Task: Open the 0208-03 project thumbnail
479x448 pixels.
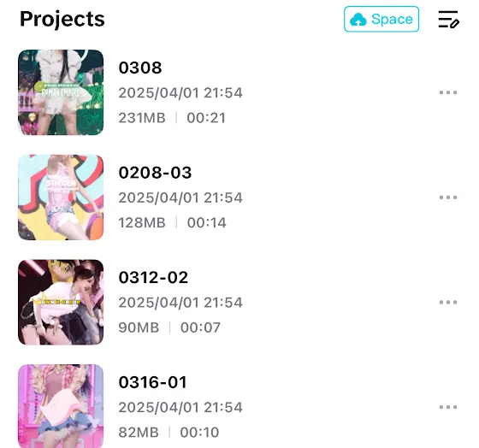Action: [61, 197]
